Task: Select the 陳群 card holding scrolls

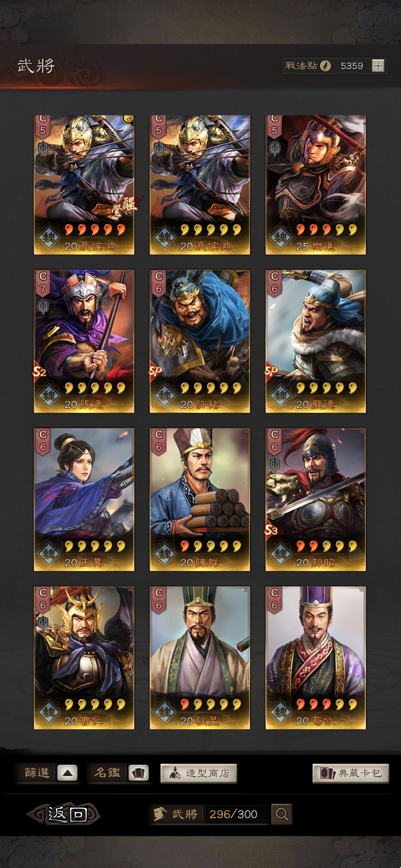Action: tap(199, 500)
